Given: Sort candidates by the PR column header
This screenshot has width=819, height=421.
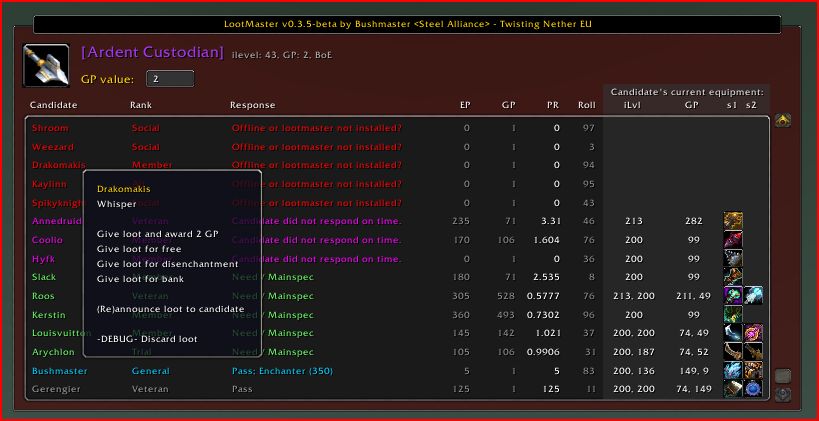Looking at the screenshot, I should [553, 105].
